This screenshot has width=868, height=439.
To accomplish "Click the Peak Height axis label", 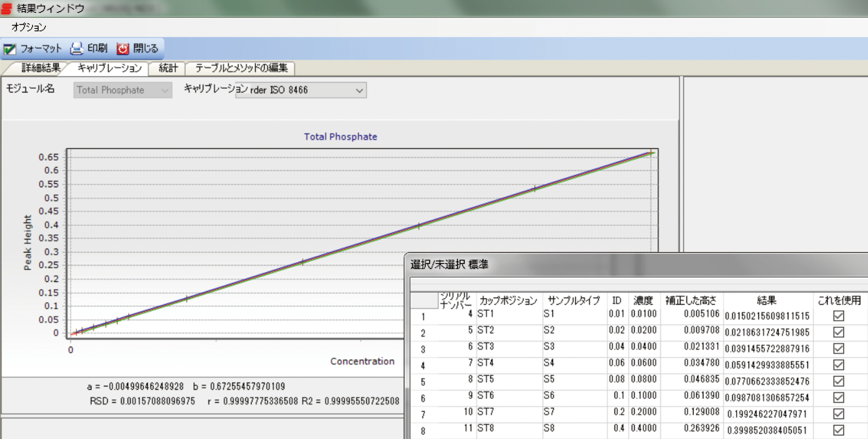I will (x=27, y=243).
